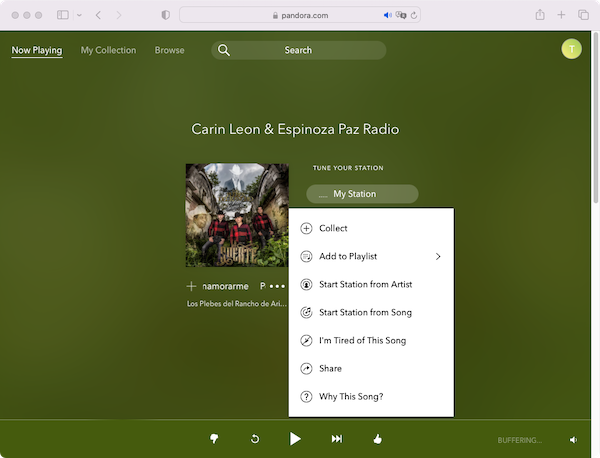Choose Start Station from Song

(371, 313)
